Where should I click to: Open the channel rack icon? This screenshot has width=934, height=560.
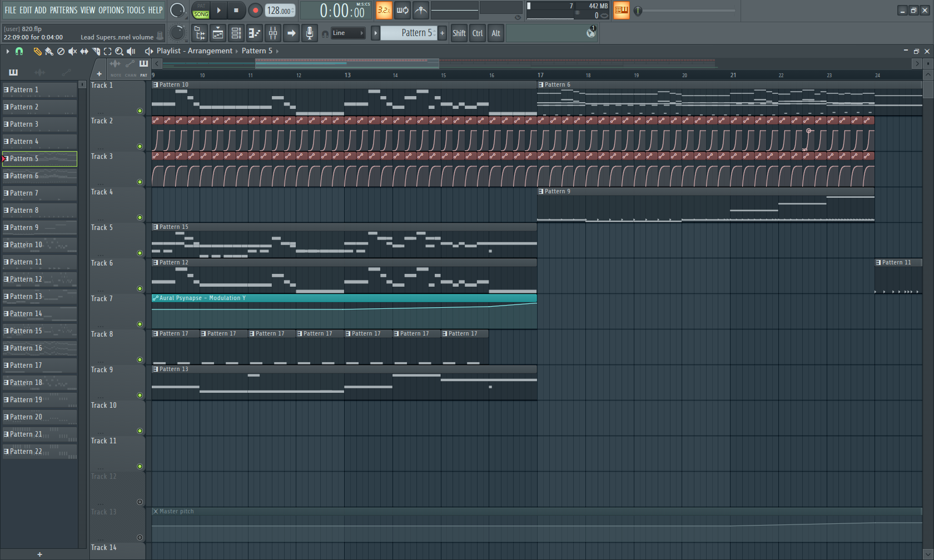236,33
